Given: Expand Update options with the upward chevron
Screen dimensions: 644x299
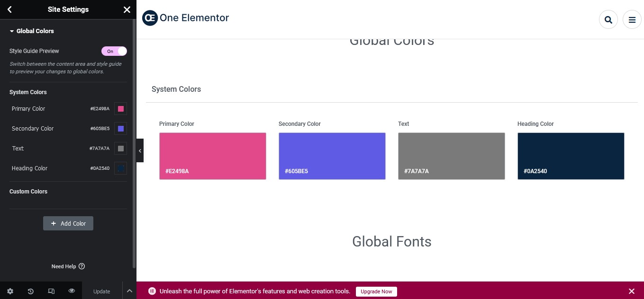Looking at the screenshot, I should pyautogui.click(x=129, y=291).
